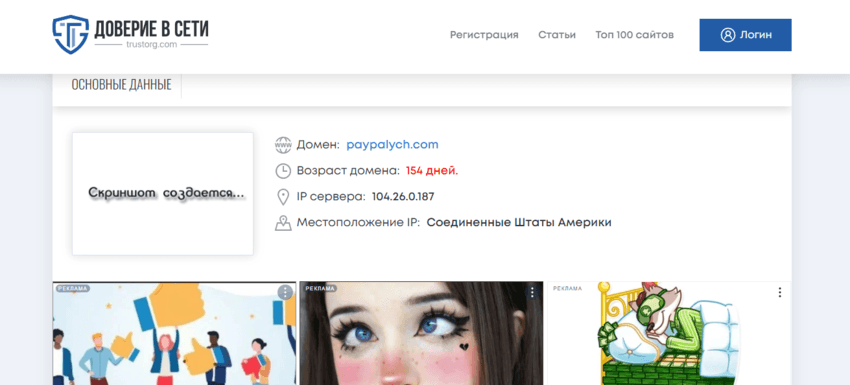The height and width of the screenshot is (385, 850).
Task: Click the Возраст домена label
Action: [x=348, y=171]
